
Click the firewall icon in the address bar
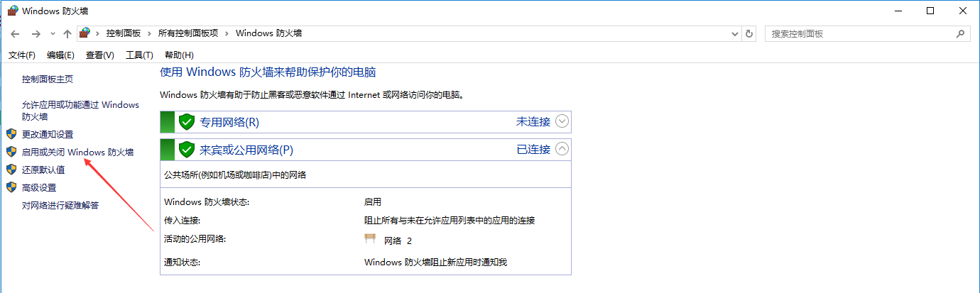tap(85, 33)
